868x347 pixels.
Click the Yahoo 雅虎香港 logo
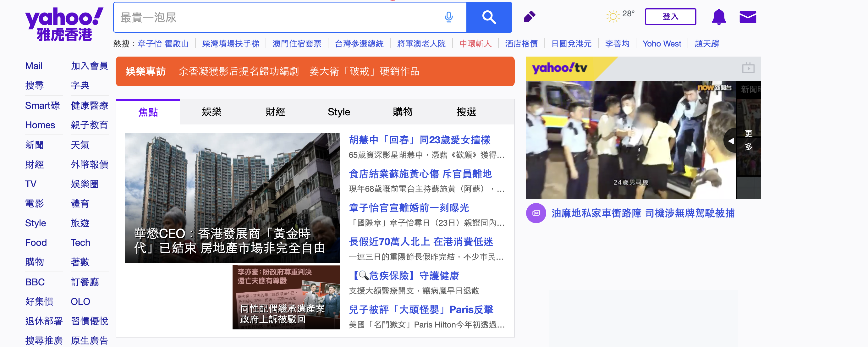(64, 24)
